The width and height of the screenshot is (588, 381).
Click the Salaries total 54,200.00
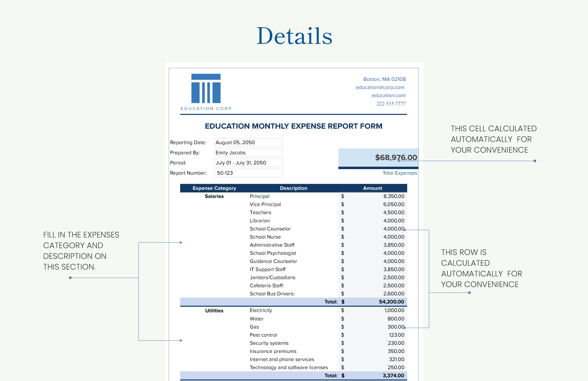tap(391, 302)
